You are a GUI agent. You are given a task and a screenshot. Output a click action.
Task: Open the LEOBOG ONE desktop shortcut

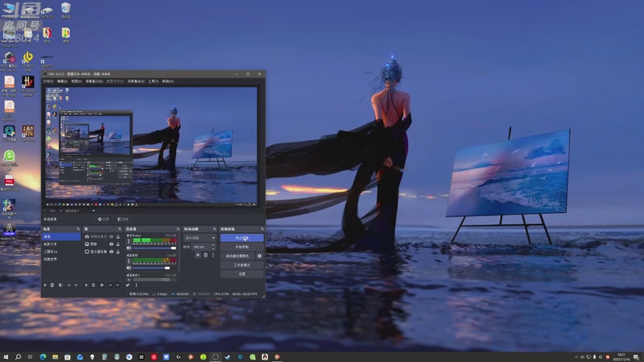(x=28, y=62)
